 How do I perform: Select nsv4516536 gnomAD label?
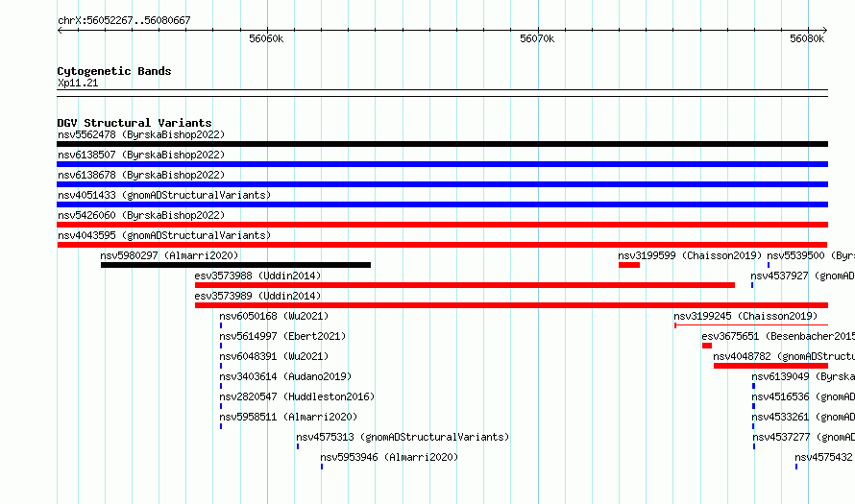pos(803,396)
